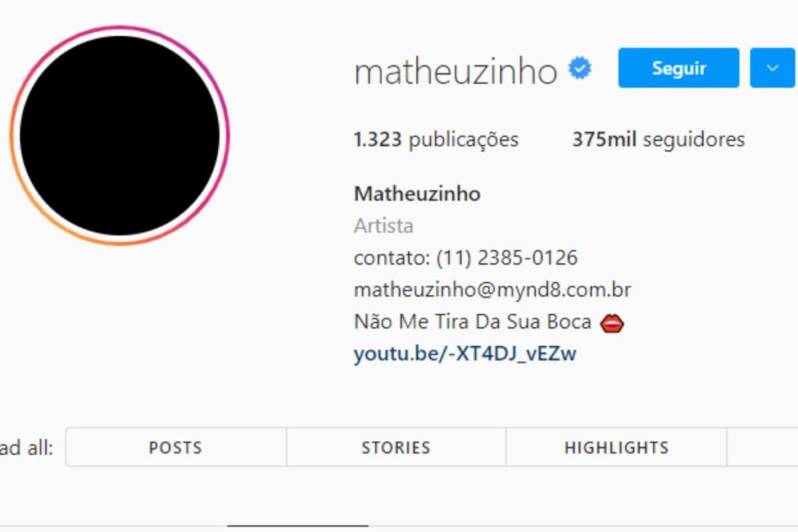The height and width of the screenshot is (532, 798).
Task: Open the profile picture with story ring
Action: pyautogui.click(x=119, y=136)
